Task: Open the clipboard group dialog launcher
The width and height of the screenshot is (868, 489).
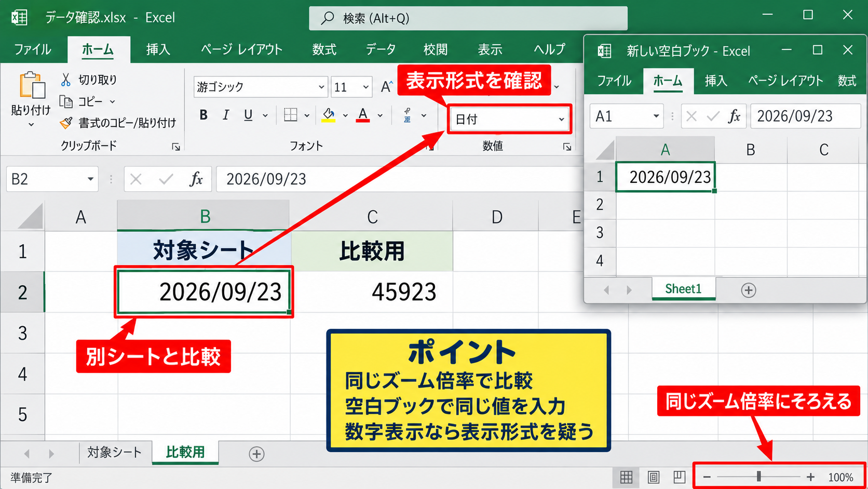Action: point(176,147)
